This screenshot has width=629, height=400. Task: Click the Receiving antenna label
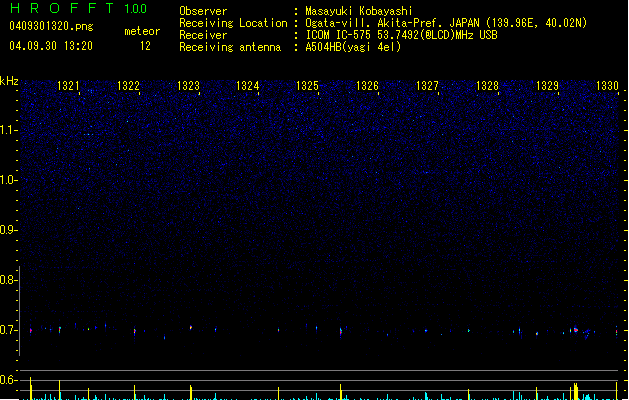[x=230, y=47]
